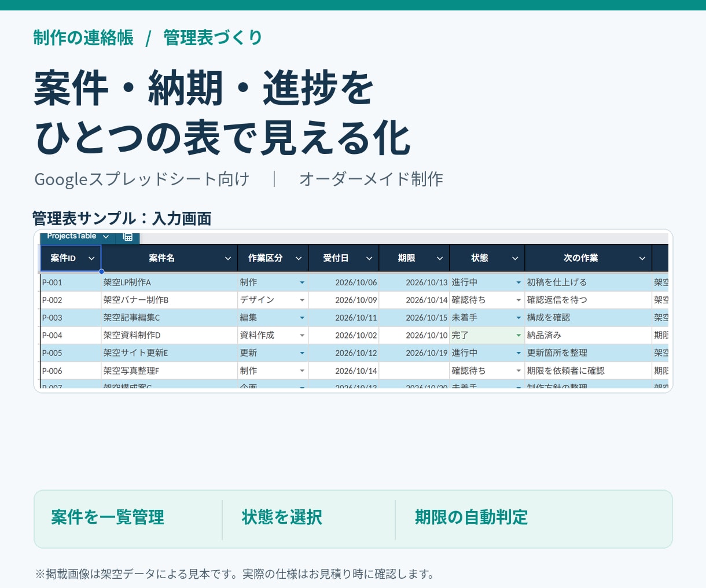Expand 状態 dropdown in row P-001
The image size is (706, 588).
click(519, 282)
